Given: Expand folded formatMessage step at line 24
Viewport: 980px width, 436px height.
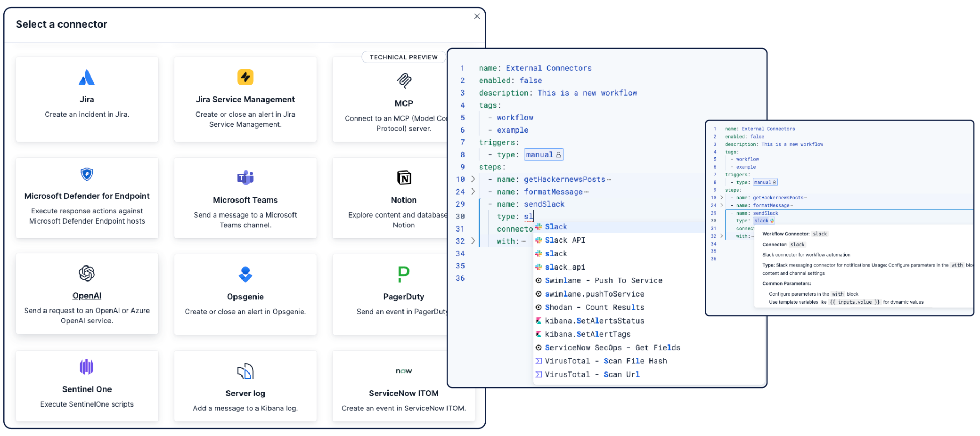Looking at the screenshot, I should click(x=473, y=192).
